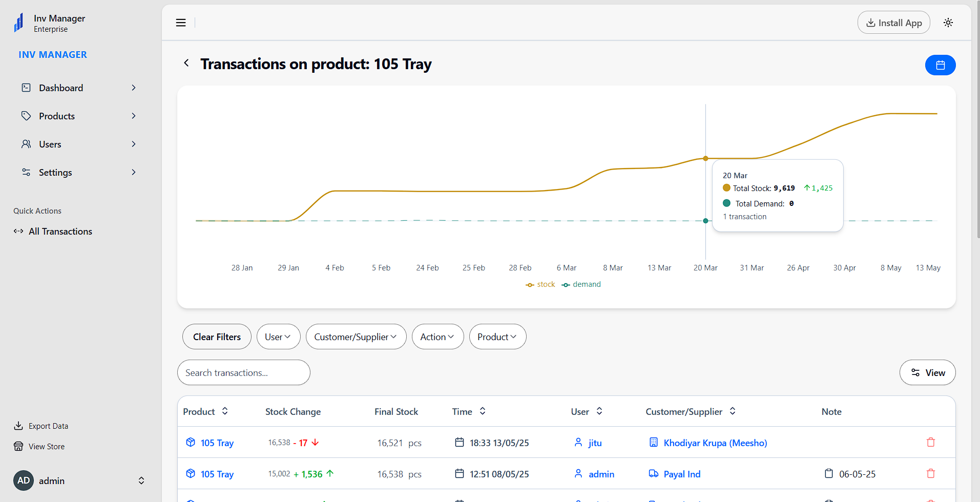Viewport: 980px width, 502px height.
Task: Focus the Search transactions field
Action: pyautogui.click(x=243, y=372)
